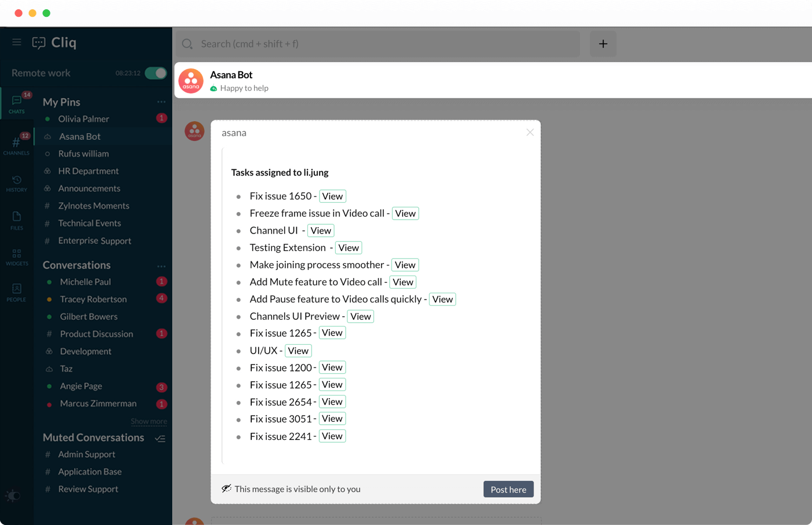View the Testing Extension task

[x=349, y=248]
